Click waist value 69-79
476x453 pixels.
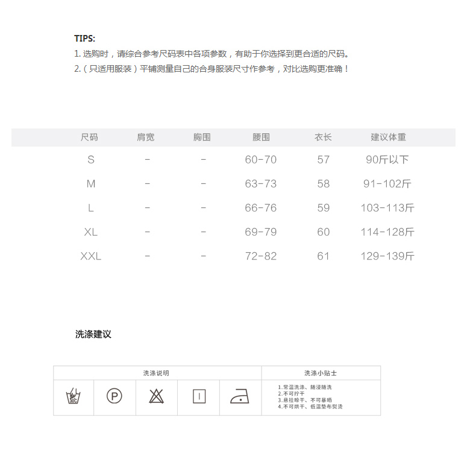[x=261, y=232]
